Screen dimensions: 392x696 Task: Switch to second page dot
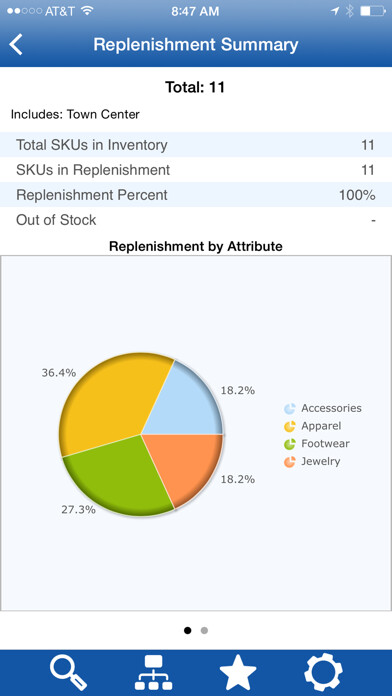[204, 630]
